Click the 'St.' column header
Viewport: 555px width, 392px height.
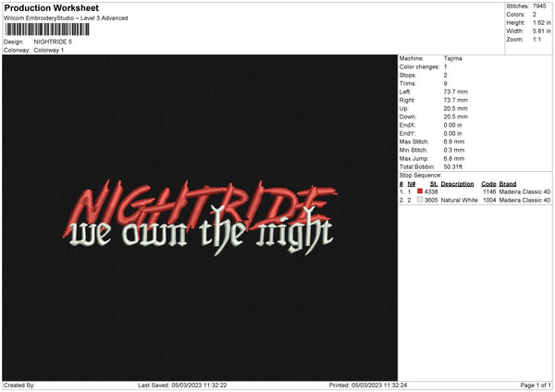pyautogui.click(x=434, y=184)
